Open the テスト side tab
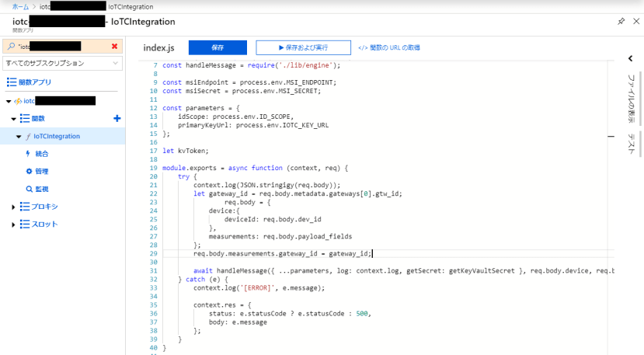This screenshot has height=355, width=644. (x=632, y=144)
